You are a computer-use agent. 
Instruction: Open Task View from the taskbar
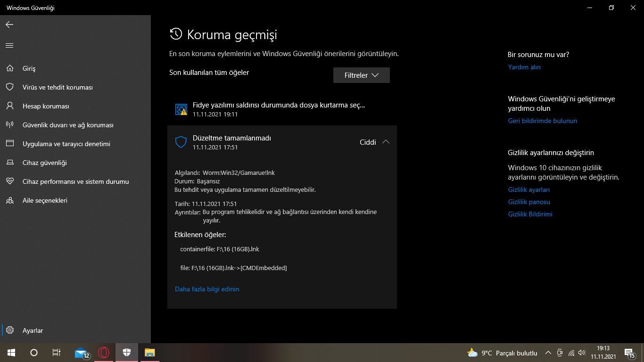[57, 353]
